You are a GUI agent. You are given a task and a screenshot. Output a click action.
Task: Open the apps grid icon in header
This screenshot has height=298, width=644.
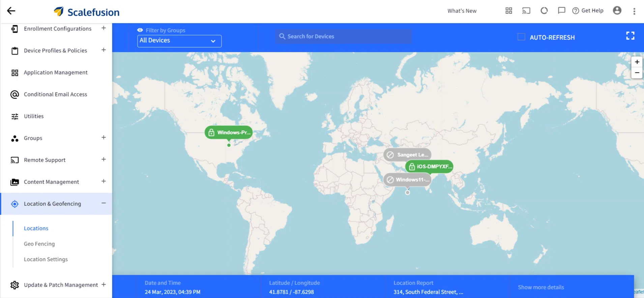click(x=508, y=11)
